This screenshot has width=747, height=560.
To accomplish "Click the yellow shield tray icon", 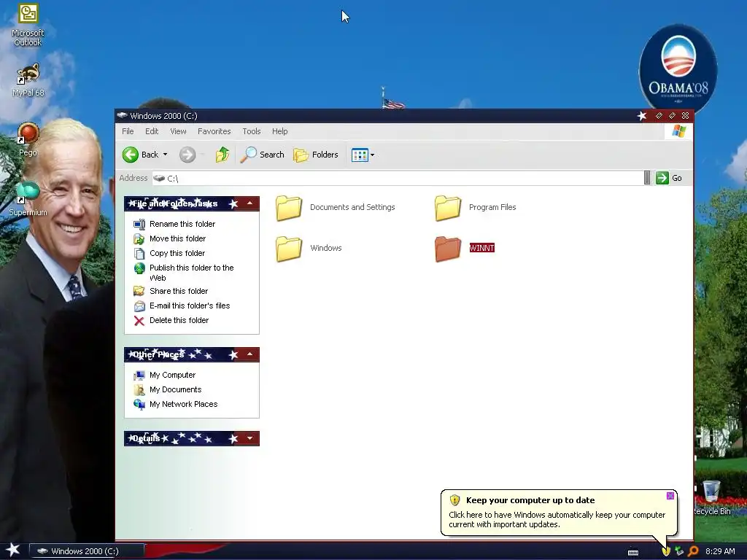I will pyautogui.click(x=665, y=551).
